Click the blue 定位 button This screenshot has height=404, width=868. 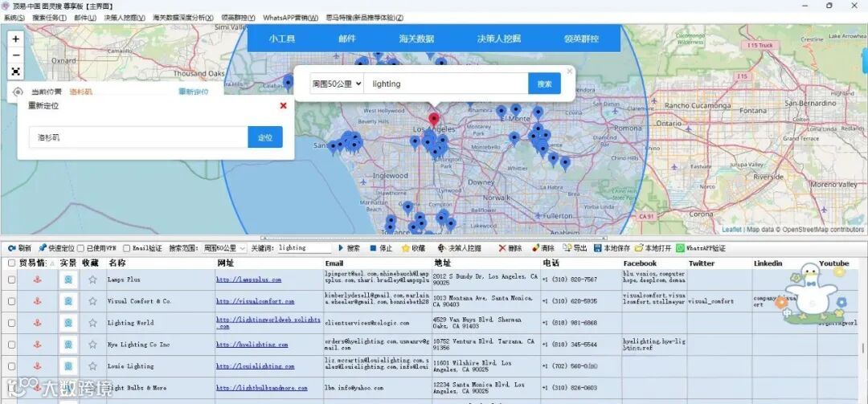tap(265, 137)
